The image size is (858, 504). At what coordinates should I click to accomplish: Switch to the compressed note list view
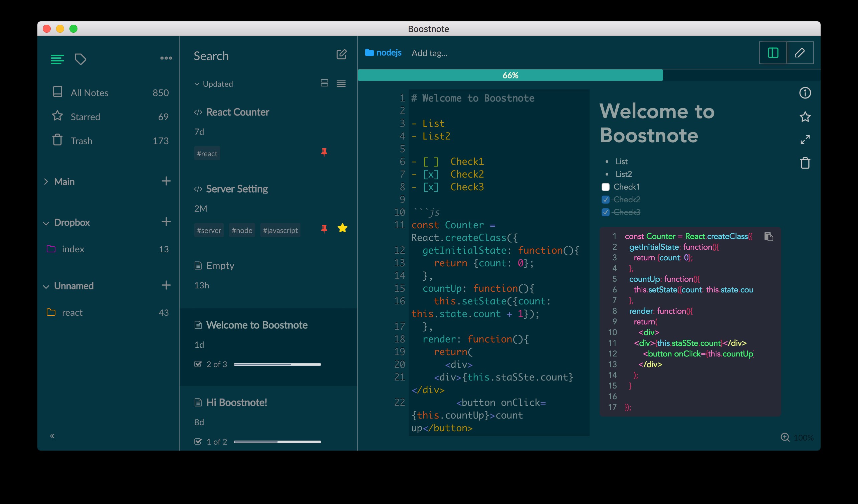(341, 83)
